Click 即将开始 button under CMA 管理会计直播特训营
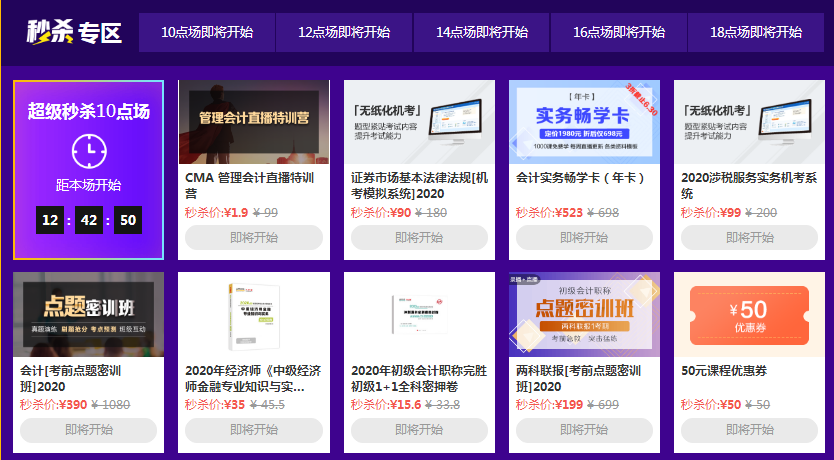The image size is (834, 460). click(254, 237)
